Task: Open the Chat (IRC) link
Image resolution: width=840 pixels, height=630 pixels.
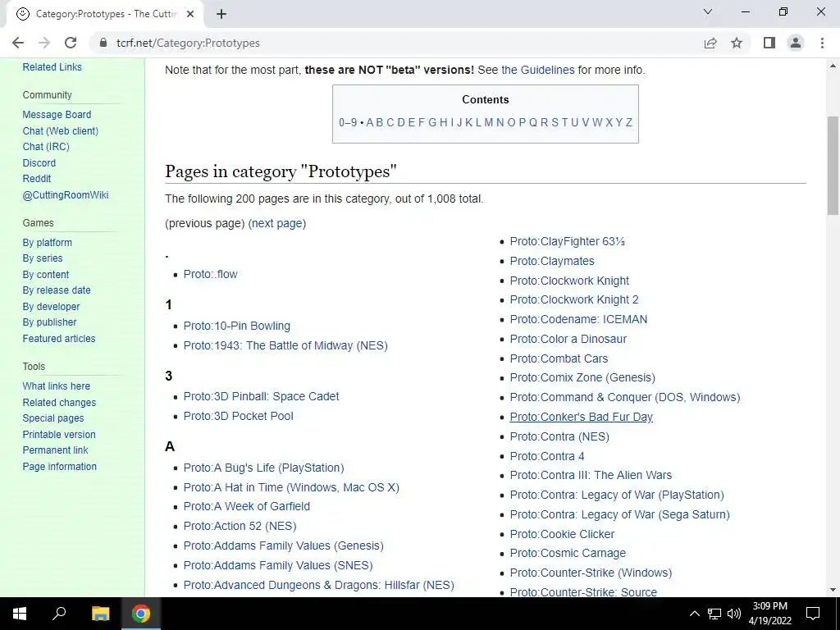Action: (46, 146)
